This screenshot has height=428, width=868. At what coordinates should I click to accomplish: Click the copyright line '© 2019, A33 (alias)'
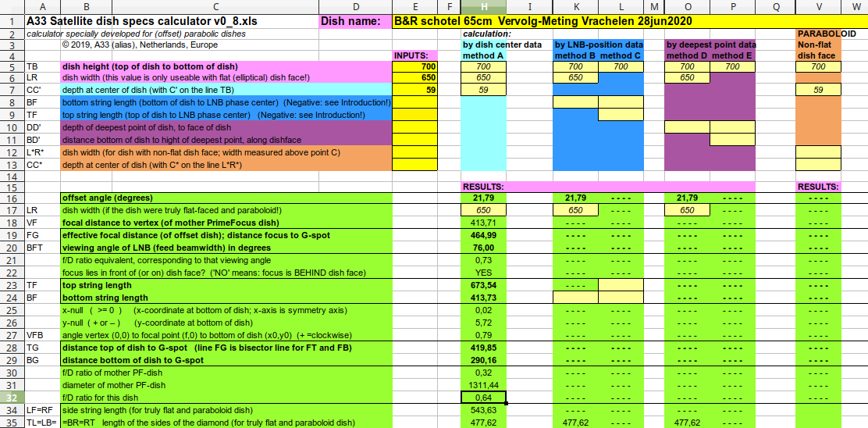pyautogui.click(x=140, y=45)
